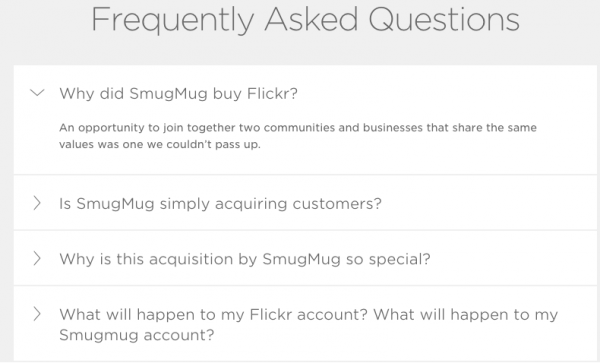Click the word 'Questions' in the page title
The image size is (600, 363).
[444, 19]
